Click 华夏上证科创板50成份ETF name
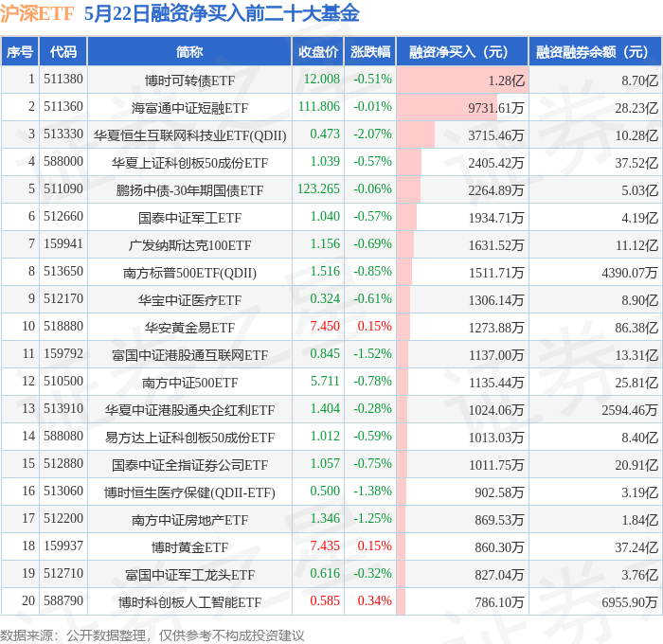This screenshot has width=663, height=644. (x=189, y=163)
